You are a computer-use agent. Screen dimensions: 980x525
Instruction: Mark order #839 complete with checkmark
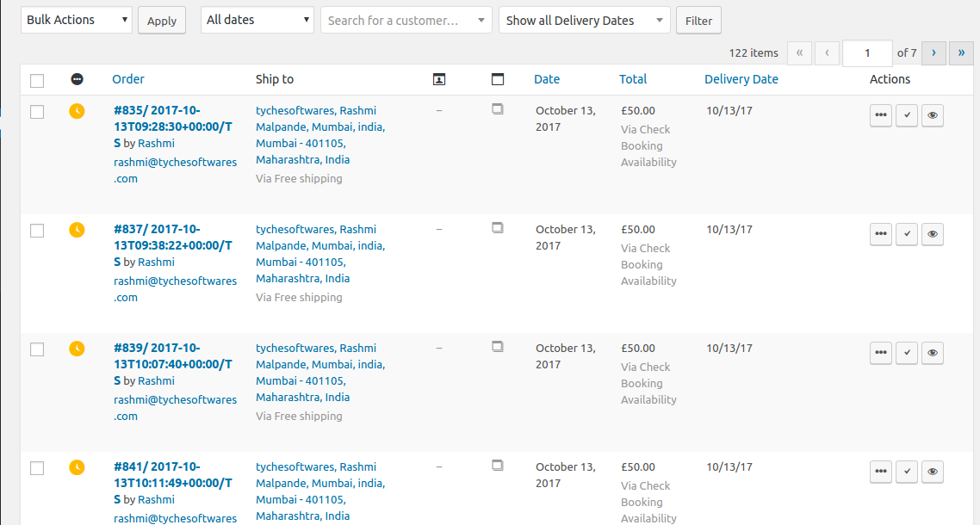pos(907,353)
